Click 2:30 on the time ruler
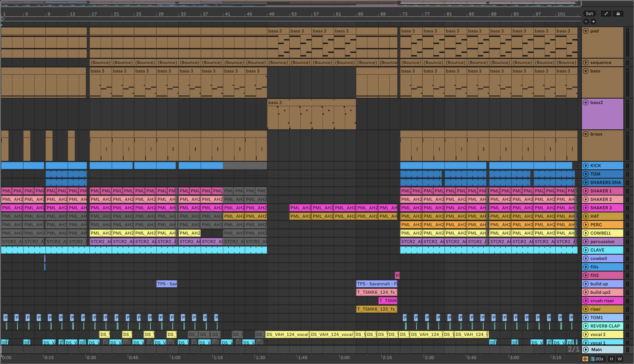 (429, 358)
